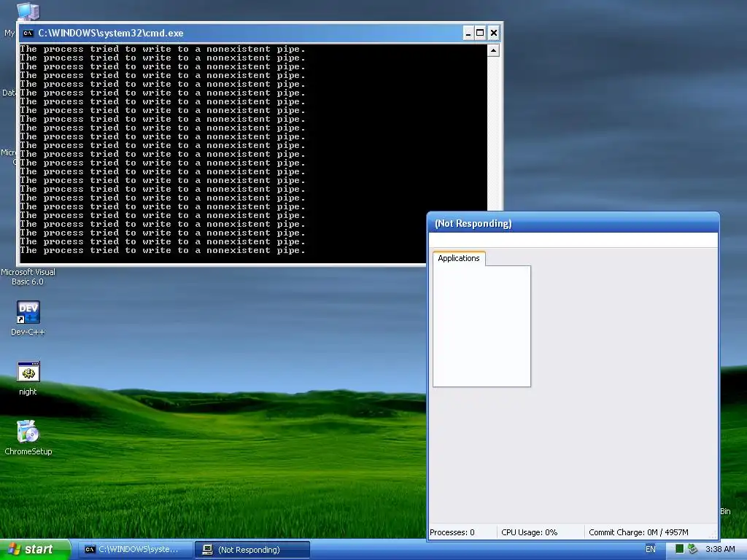
Task: Click the Task Manager CPU meter tray icon
Action: click(x=679, y=549)
